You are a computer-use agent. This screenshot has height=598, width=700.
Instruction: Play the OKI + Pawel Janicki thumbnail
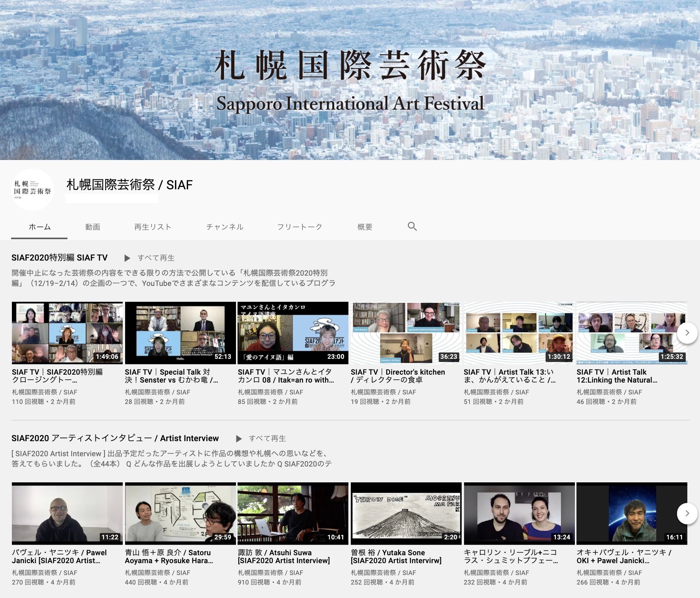(632, 513)
